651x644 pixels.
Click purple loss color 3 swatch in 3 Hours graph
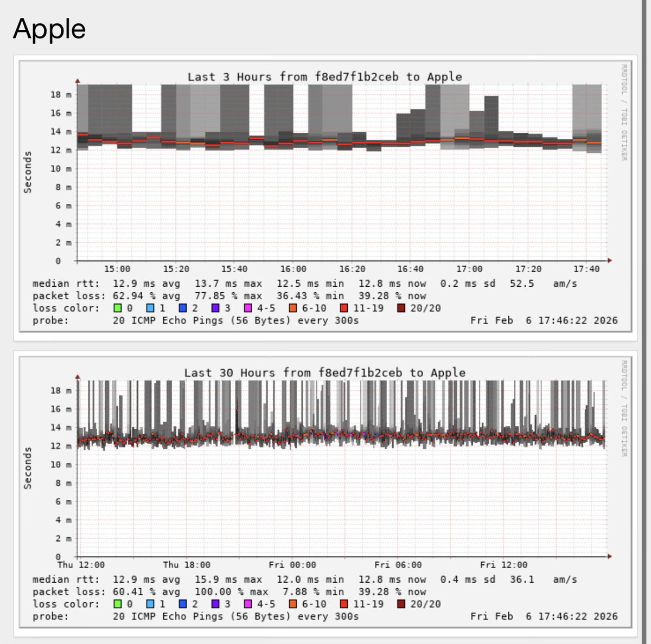[x=215, y=308]
